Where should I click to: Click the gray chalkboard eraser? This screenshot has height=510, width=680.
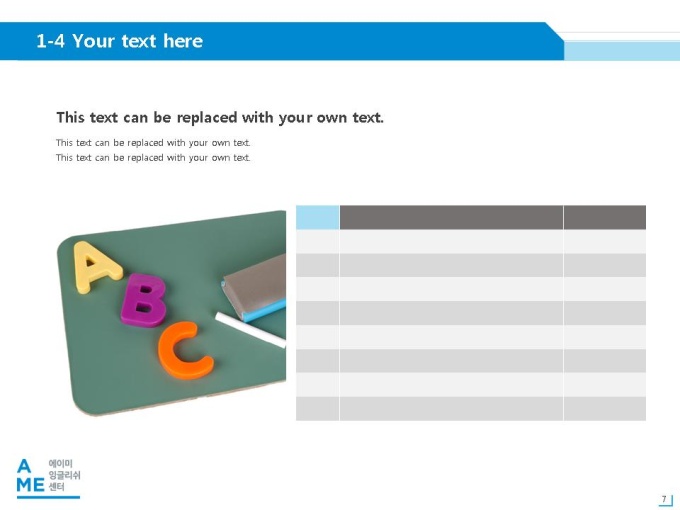click(255, 286)
